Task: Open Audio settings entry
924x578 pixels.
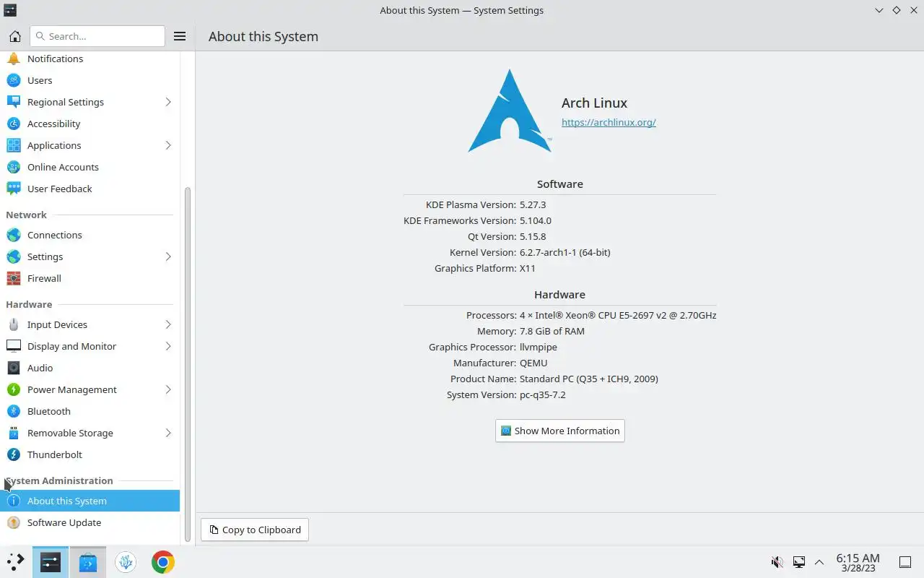Action: (x=90, y=368)
